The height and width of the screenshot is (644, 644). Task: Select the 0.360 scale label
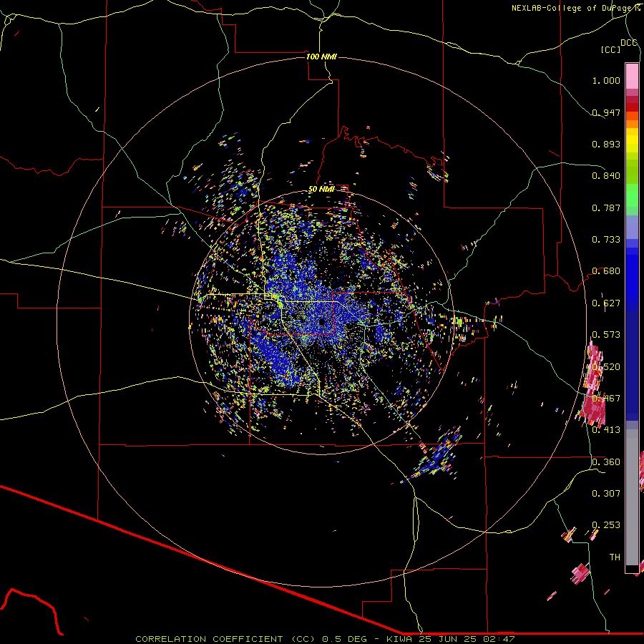tap(606, 462)
